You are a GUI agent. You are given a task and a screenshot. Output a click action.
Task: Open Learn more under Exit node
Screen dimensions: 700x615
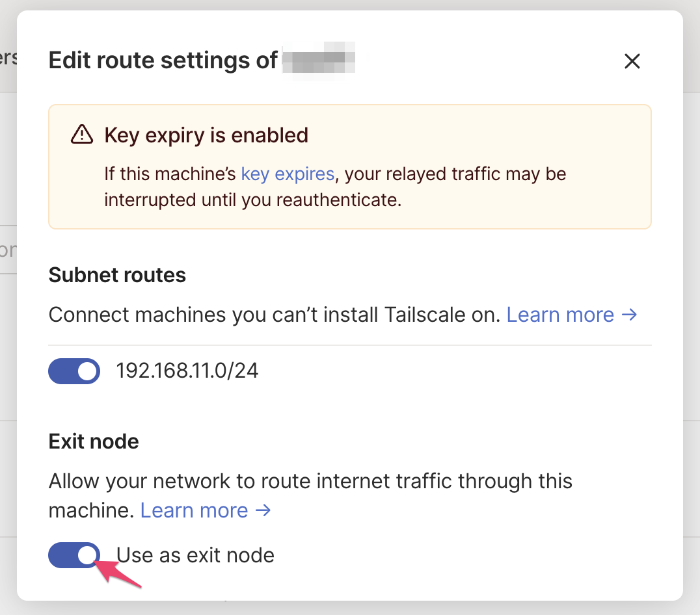[x=194, y=510]
